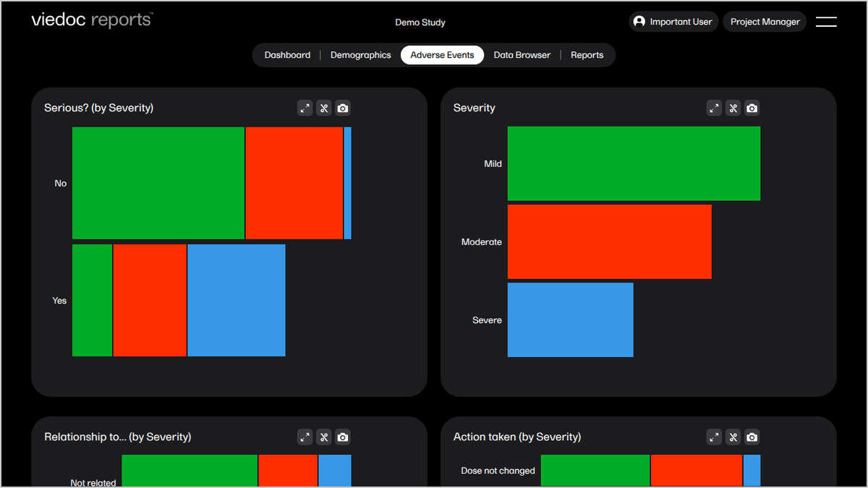Viewport: 868px width, 488px height.
Task: Open the Dashboard tab
Action: coord(287,55)
